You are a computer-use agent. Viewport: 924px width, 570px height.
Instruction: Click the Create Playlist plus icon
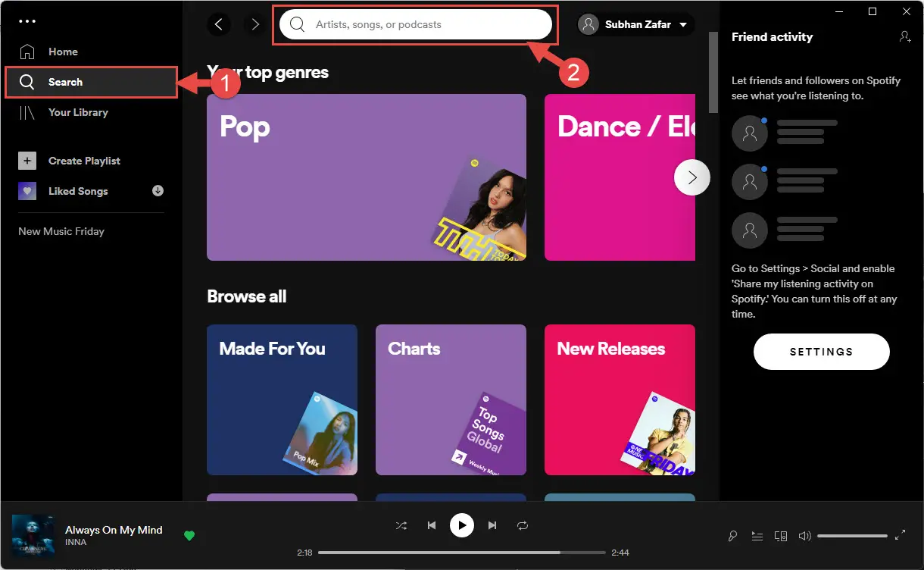coord(27,161)
